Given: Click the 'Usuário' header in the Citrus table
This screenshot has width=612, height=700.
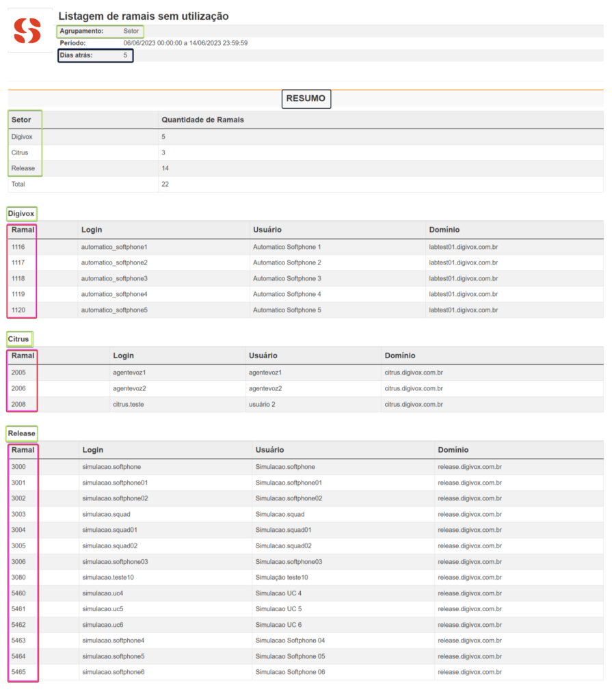Looking at the screenshot, I should click(263, 355).
